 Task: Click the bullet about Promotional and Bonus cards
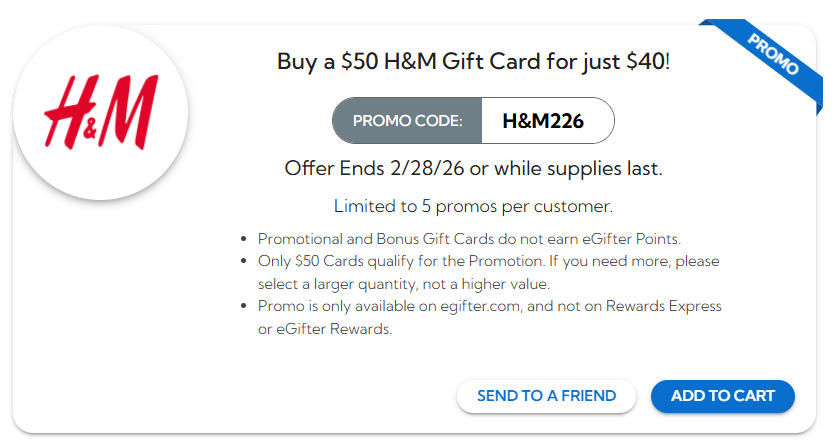[x=468, y=239]
